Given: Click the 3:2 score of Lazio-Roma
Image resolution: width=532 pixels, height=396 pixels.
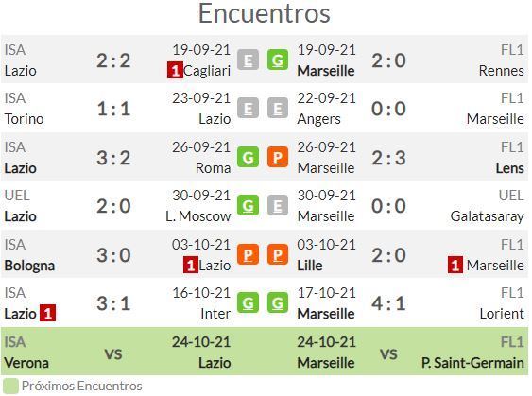Looking at the screenshot, I should [113, 158].
